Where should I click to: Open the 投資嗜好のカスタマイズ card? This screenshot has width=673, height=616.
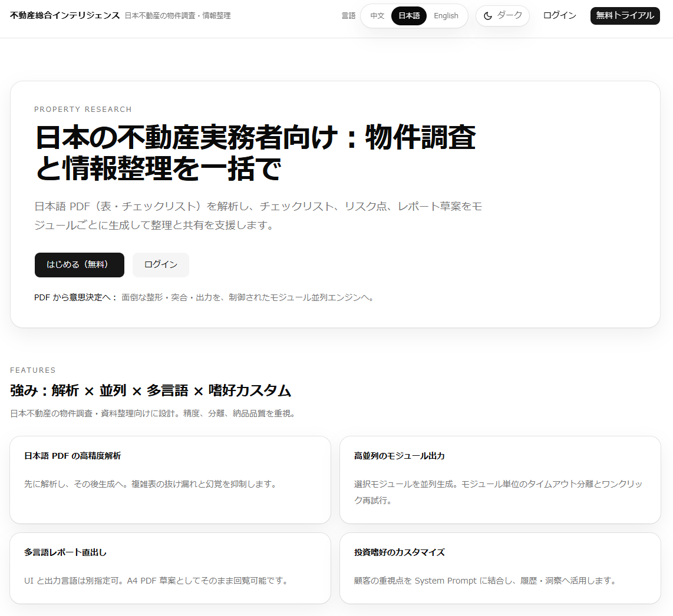pyautogui.click(x=500, y=568)
